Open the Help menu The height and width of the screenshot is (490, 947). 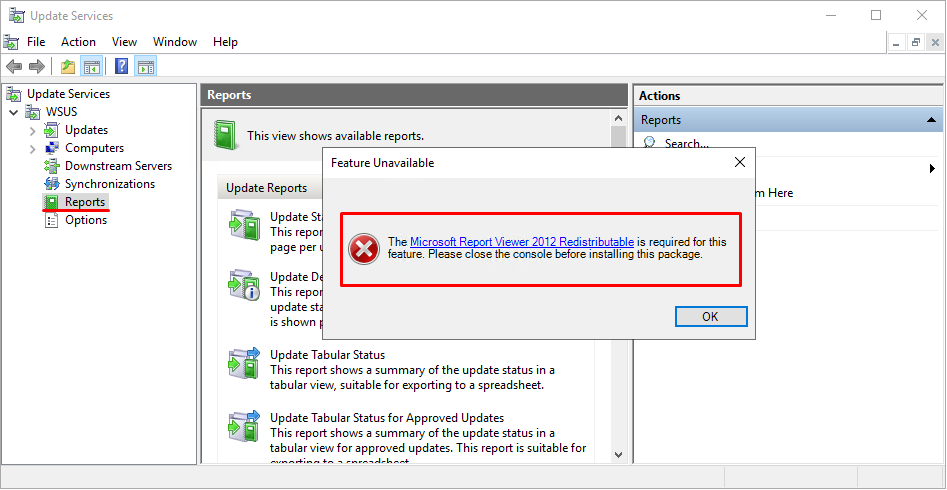tap(225, 42)
